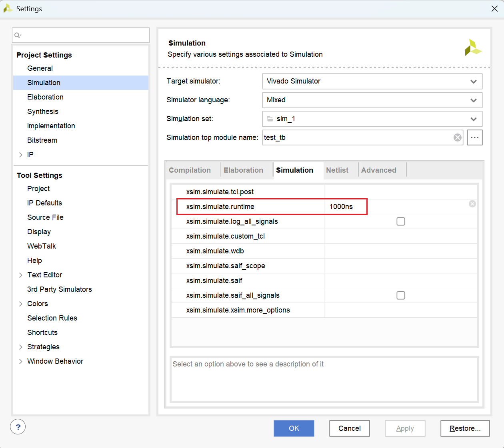Clear the xsim.simulate.runtime value
Image resolution: width=504 pixels, height=448 pixels.
[x=472, y=204]
